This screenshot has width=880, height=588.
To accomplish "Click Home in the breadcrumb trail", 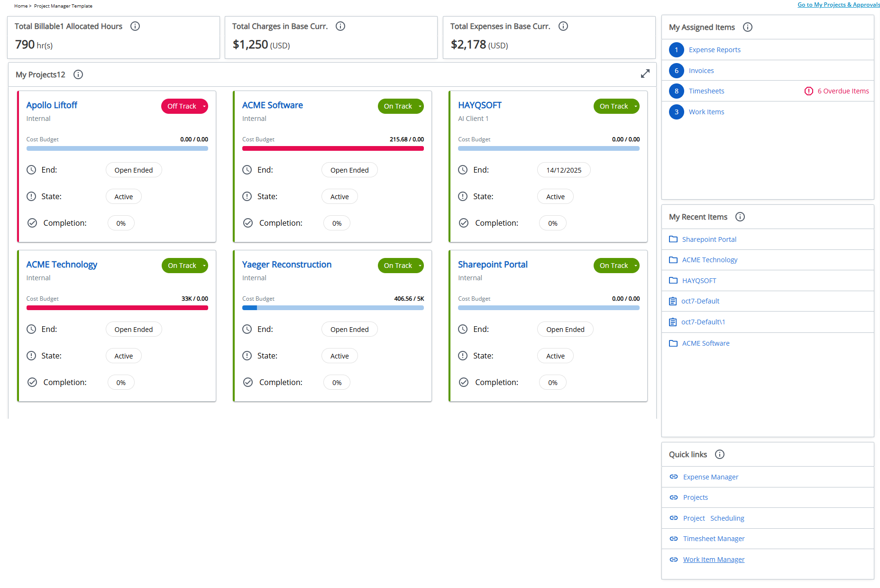I will point(20,6).
